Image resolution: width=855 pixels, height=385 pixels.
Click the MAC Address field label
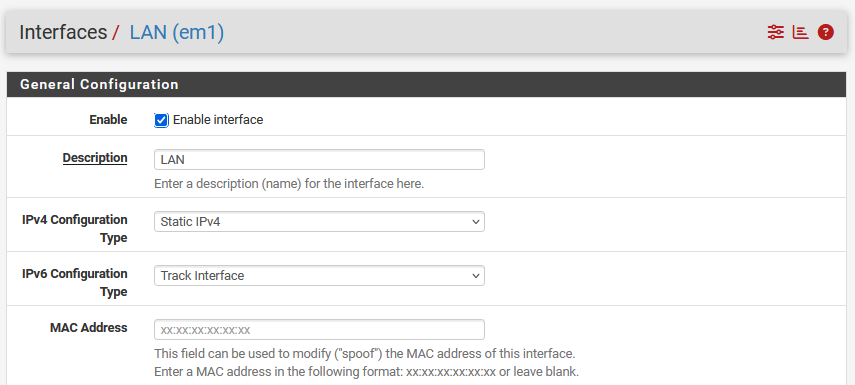point(88,328)
